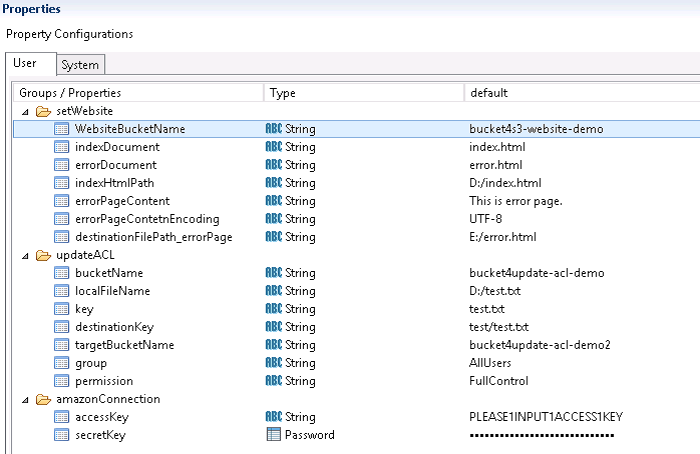Click the setWebsite folder icon
This screenshot has height=454, width=700.
[x=43, y=111]
